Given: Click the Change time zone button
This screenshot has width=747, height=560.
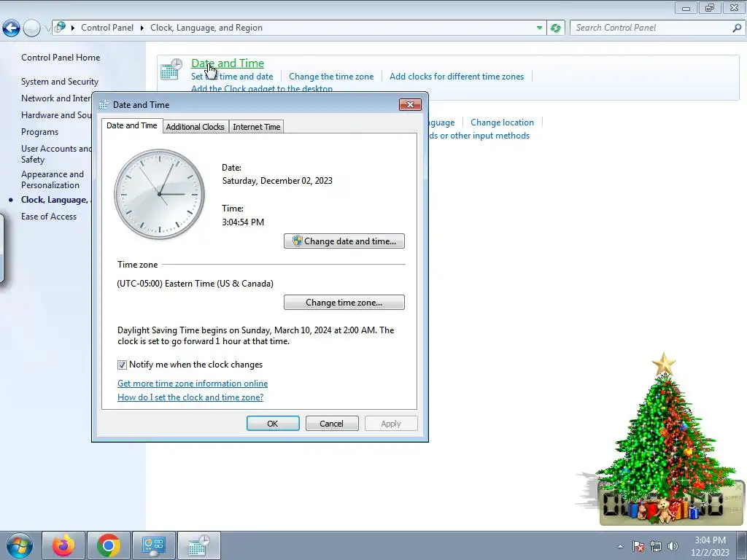Looking at the screenshot, I should (x=344, y=303).
